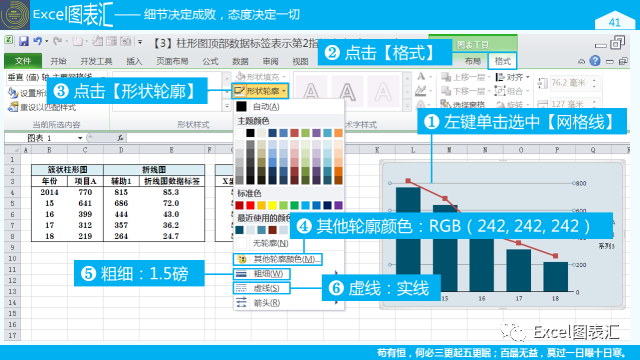Click the 重设以匹配样式 reset icon

[13, 107]
